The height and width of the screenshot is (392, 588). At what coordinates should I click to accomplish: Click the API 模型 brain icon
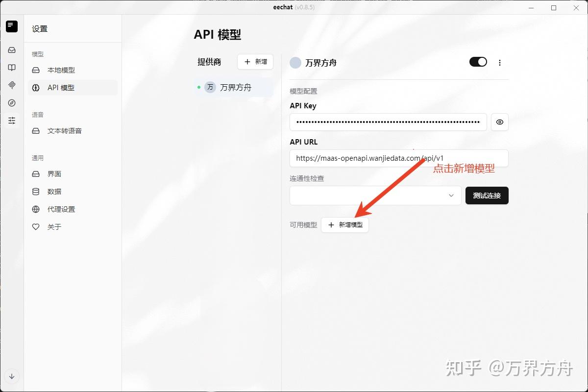(36, 88)
